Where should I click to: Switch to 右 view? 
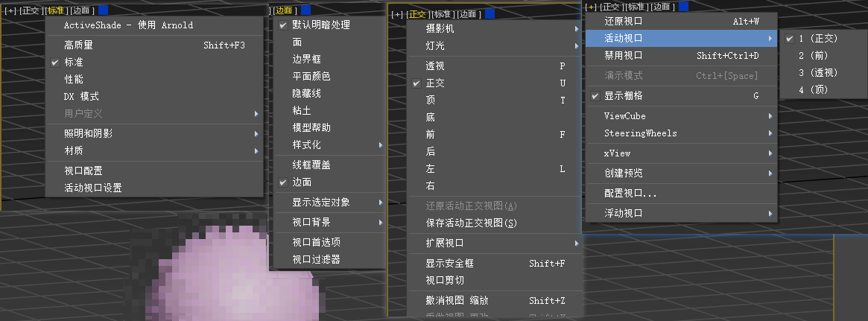[x=494, y=186]
